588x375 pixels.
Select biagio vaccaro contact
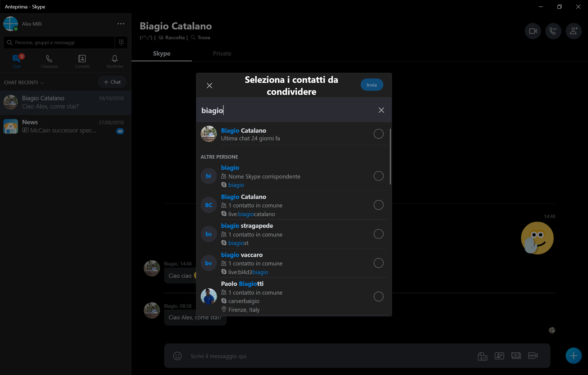[x=378, y=263]
